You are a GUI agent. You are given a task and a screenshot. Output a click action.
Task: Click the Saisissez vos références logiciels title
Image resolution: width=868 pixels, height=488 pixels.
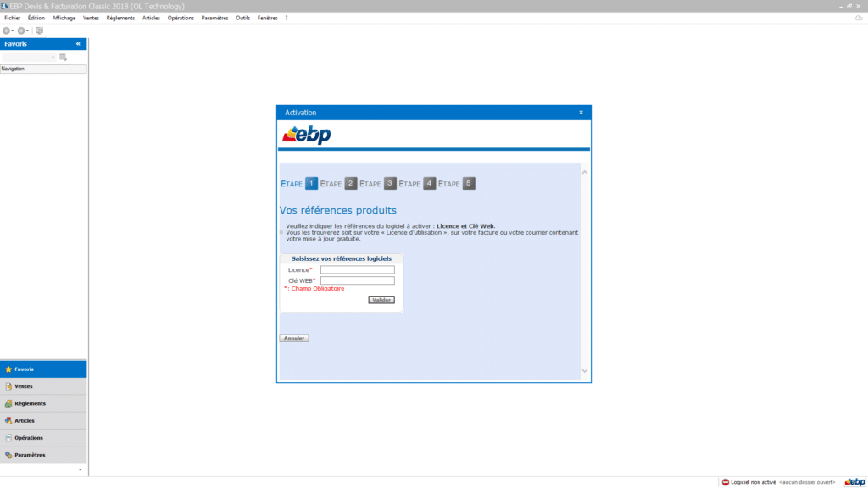pos(341,258)
